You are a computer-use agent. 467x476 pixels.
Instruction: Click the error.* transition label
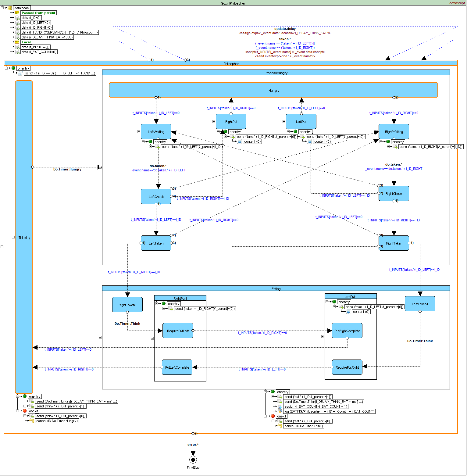[x=193, y=445]
